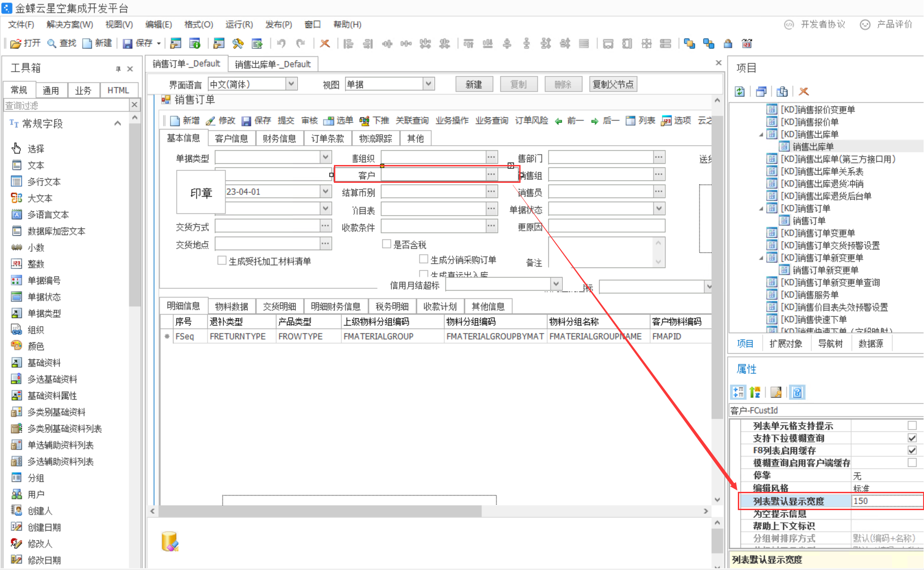
Task: Click the alphabetical sort icon in 属性 panel
Action: tap(755, 392)
